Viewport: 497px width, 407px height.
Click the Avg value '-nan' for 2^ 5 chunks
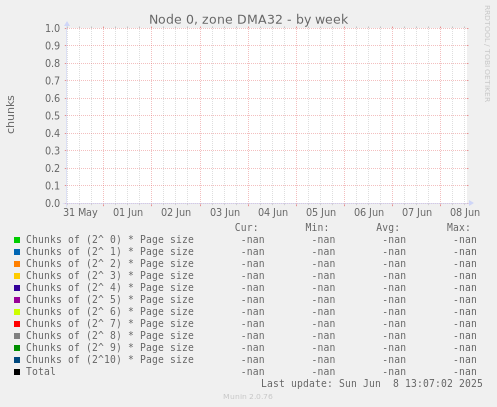(394, 300)
